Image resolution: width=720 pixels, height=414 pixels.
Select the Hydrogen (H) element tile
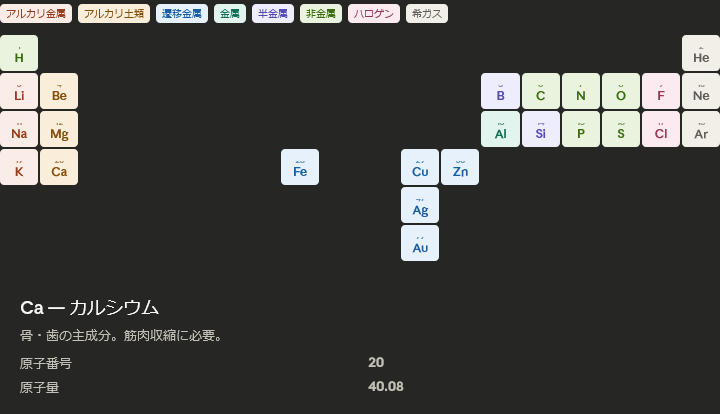(x=19, y=53)
